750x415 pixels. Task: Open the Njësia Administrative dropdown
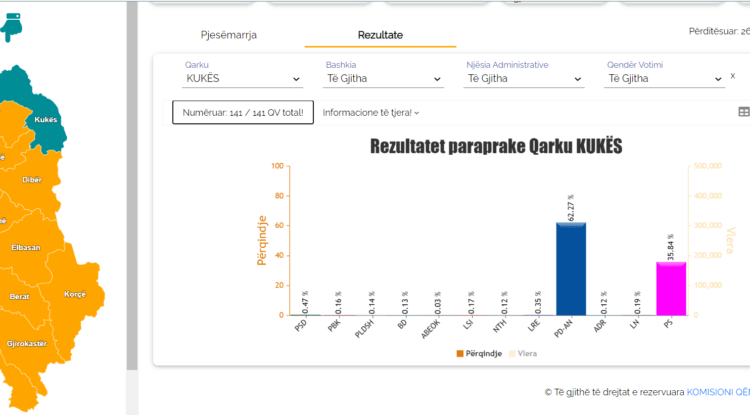(525, 79)
